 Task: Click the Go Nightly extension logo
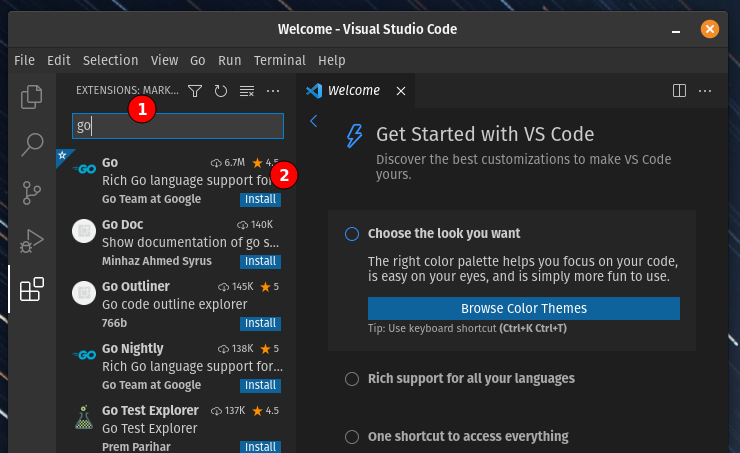(85, 355)
